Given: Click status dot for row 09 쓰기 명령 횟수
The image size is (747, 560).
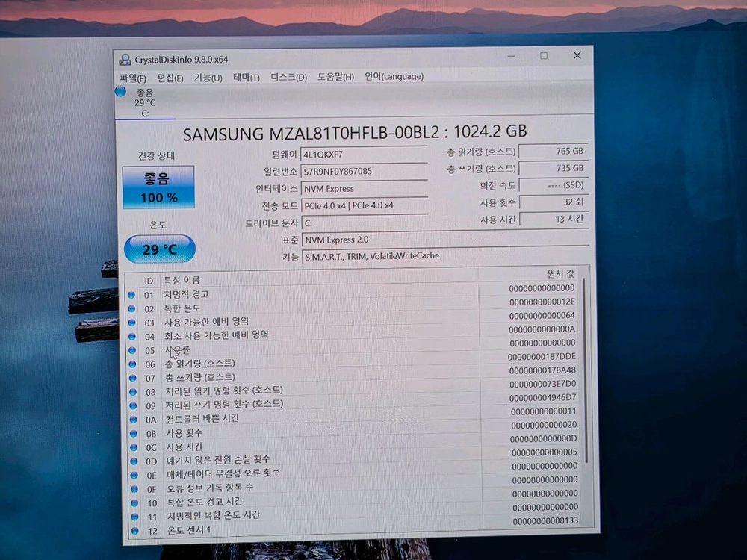Looking at the screenshot, I should coord(134,405).
